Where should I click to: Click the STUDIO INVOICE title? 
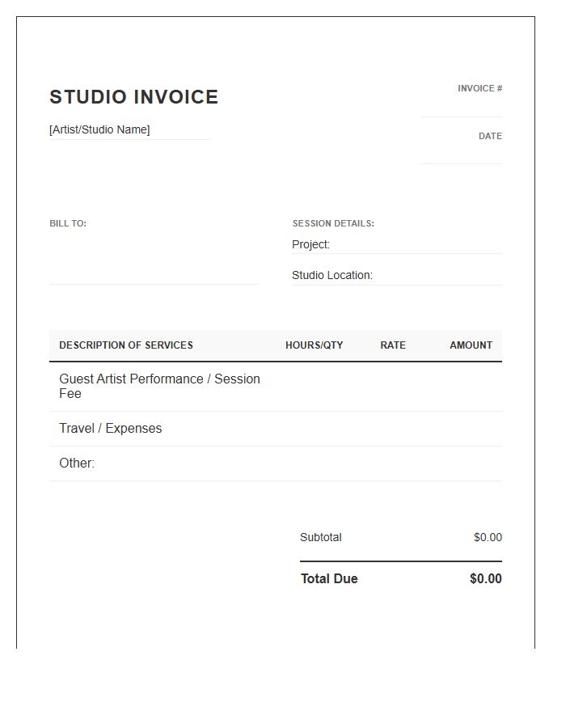click(x=133, y=96)
